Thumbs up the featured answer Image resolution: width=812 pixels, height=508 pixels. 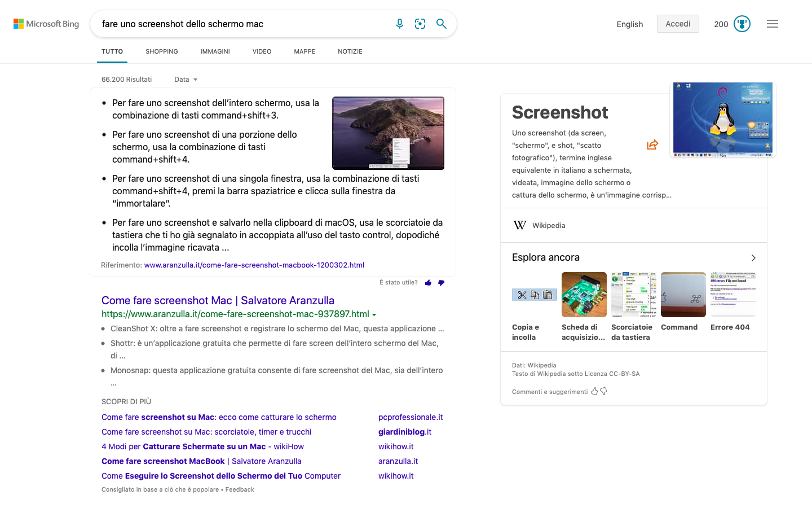coord(428,283)
